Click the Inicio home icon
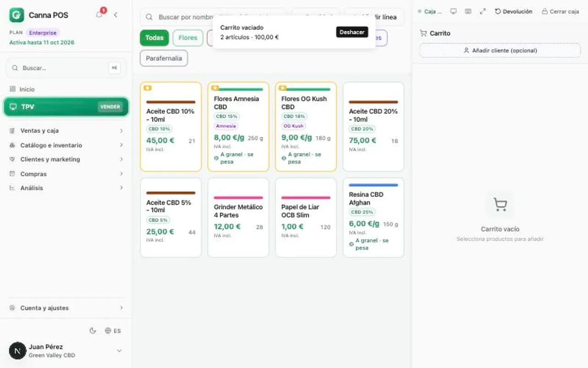The image size is (588, 368). tap(12, 89)
